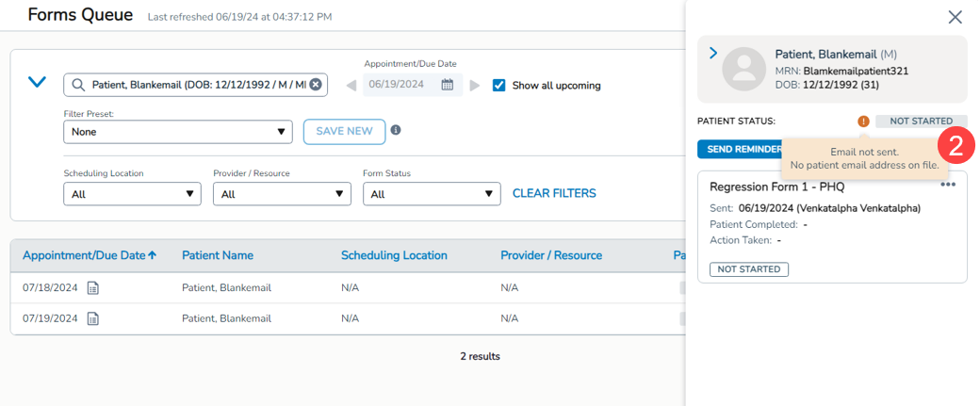Go to previous date with left arrow

pyautogui.click(x=351, y=86)
